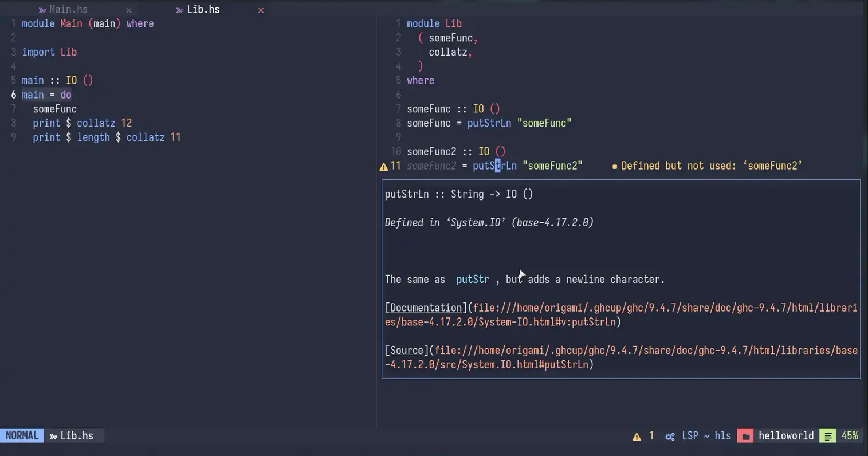This screenshot has width=868, height=456.
Task: Click the Haskell icon in the status line
Action: [x=53, y=437]
